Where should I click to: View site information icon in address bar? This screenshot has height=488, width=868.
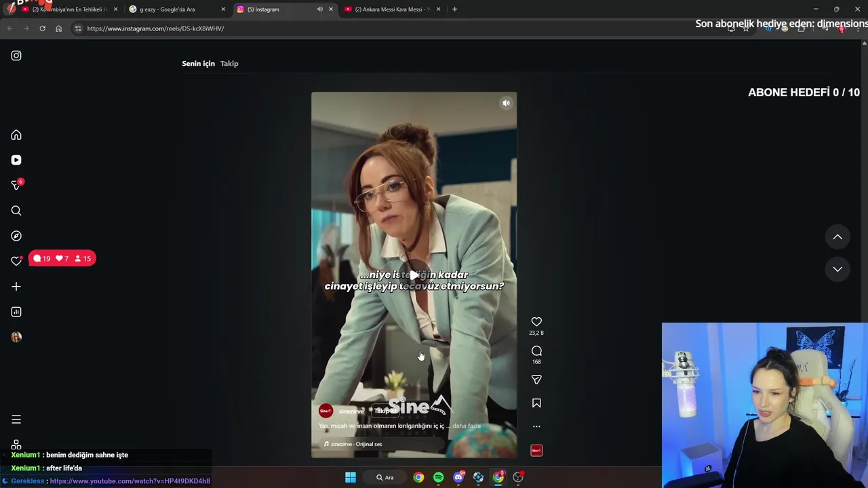[78, 28]
